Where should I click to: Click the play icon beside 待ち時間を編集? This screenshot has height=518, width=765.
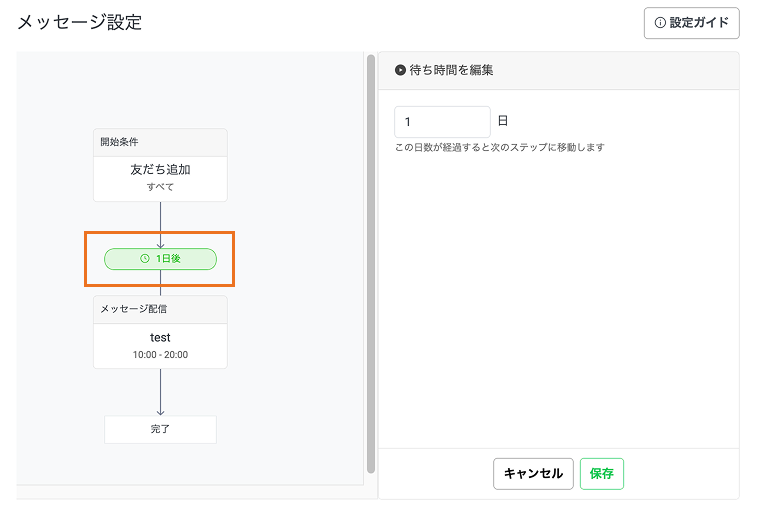click(400, 70)
